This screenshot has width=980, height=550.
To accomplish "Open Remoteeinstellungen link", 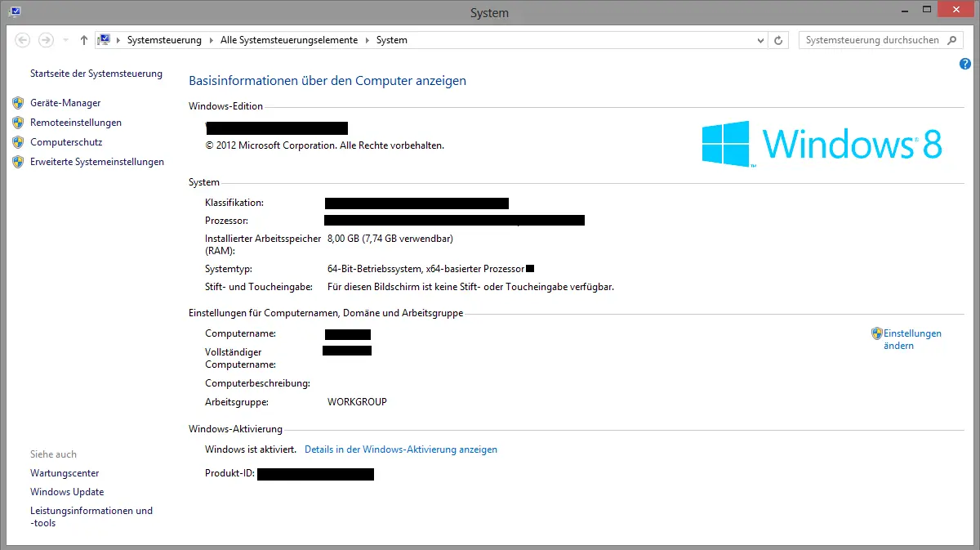I will (76, 123).
